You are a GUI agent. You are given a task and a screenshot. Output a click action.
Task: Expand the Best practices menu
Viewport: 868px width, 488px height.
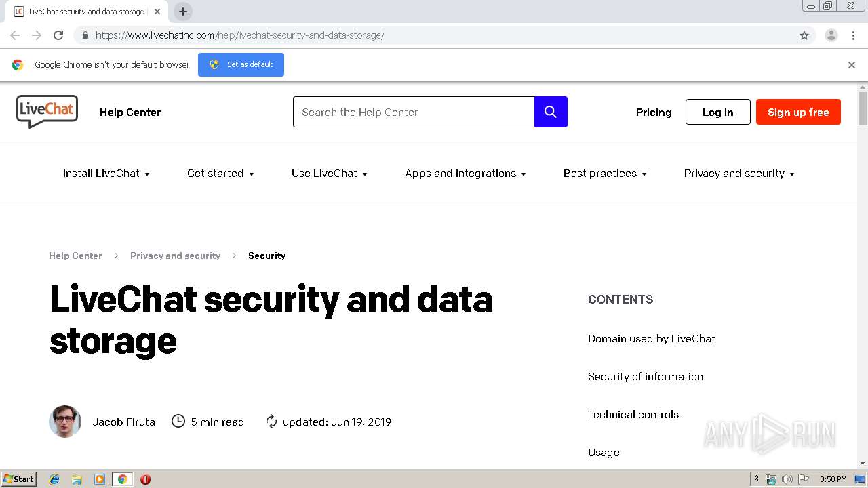[x=605, y=174]
